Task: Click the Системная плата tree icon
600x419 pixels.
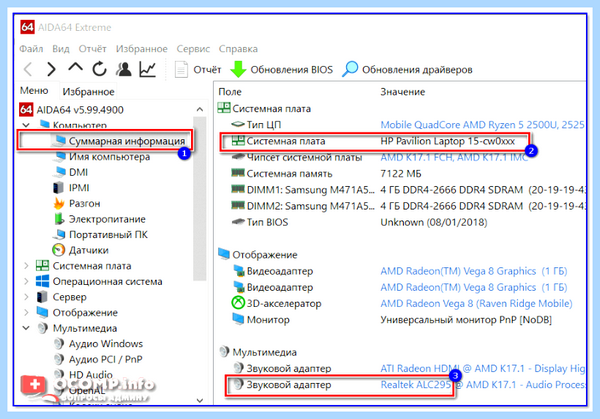Action: 42,266
